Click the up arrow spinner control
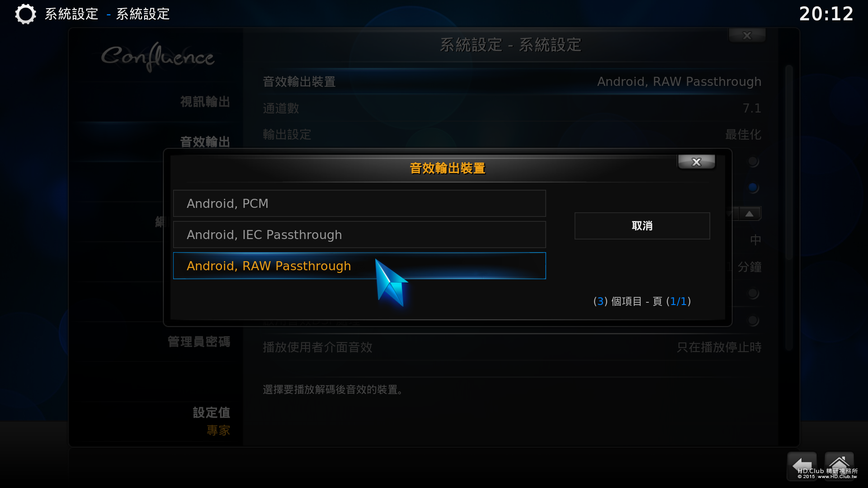Viewport: 868px width, 488px height. pos(750,214)
